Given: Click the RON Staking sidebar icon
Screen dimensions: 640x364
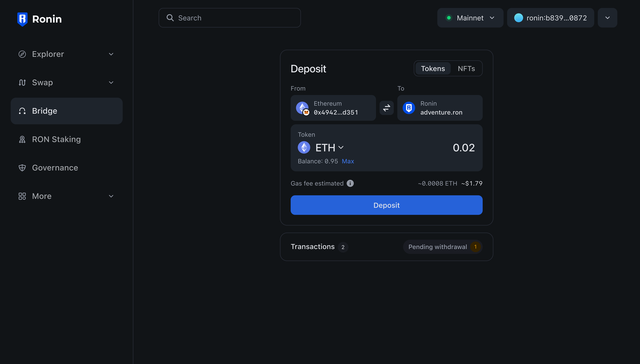Looking at the screenshot, I should pyautogui.click(x=22, y=139).
